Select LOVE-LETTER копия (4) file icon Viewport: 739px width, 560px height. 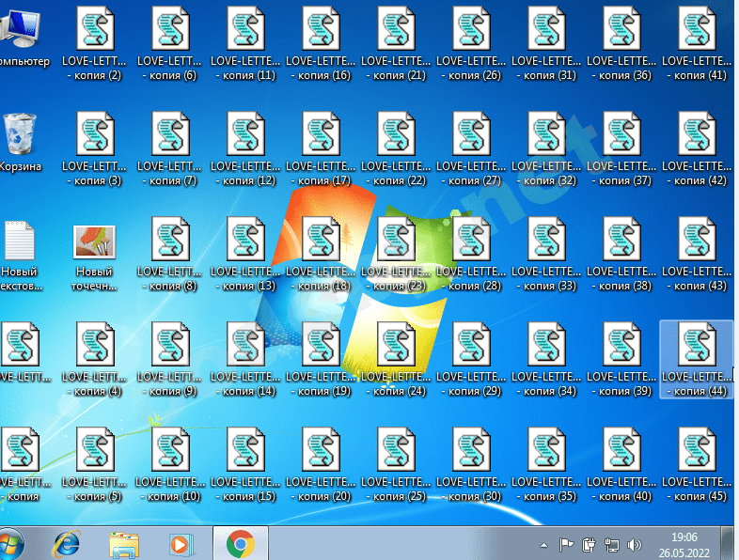[x=95, y=344]
